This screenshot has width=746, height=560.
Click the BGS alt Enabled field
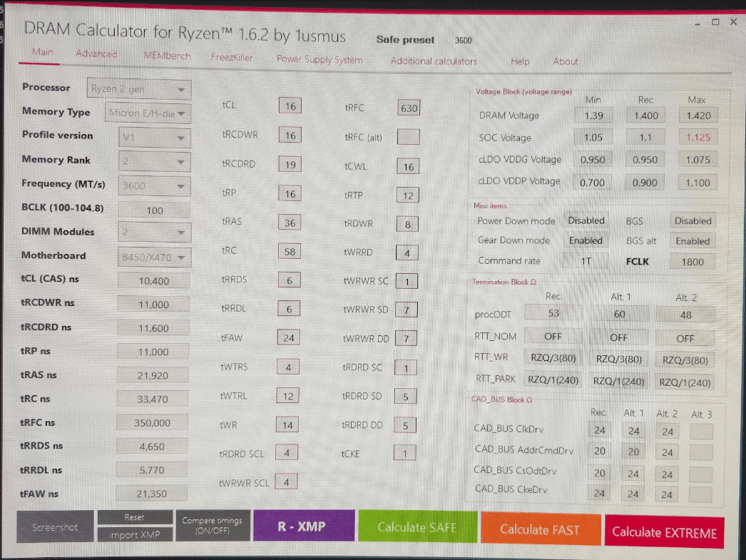[693, 241]
